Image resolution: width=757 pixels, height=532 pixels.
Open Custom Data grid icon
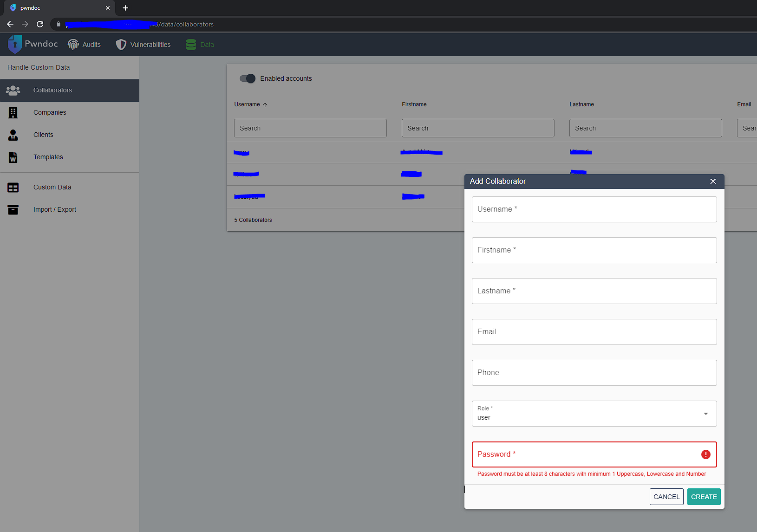click(13, 187)
